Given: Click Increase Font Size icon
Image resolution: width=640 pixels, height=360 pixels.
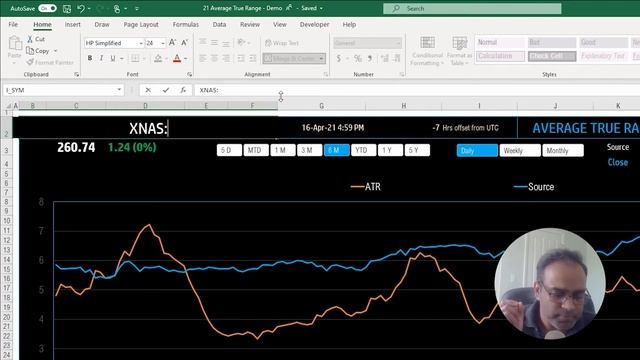Looking at the screenshot, I should [x=172, y=42].
